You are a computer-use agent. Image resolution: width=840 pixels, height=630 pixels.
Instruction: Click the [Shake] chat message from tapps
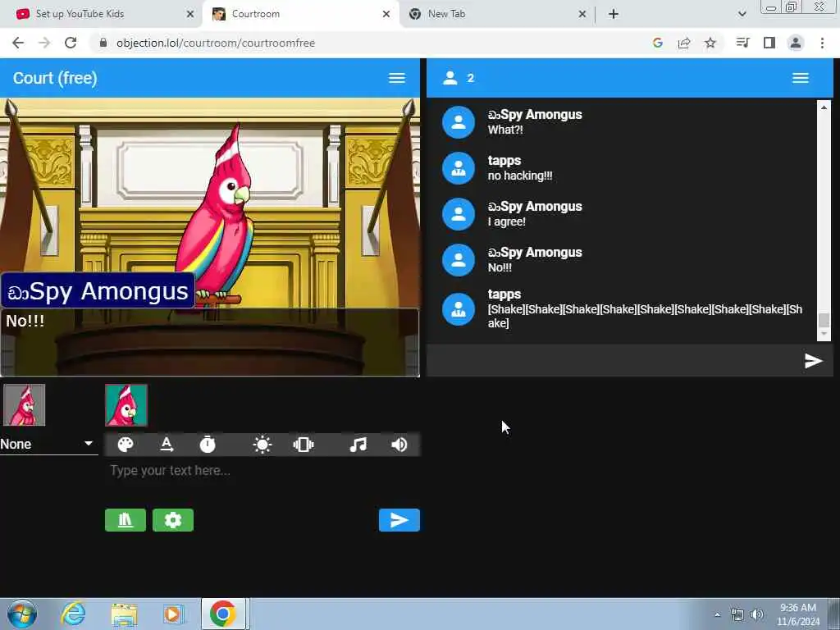point(645,316)
